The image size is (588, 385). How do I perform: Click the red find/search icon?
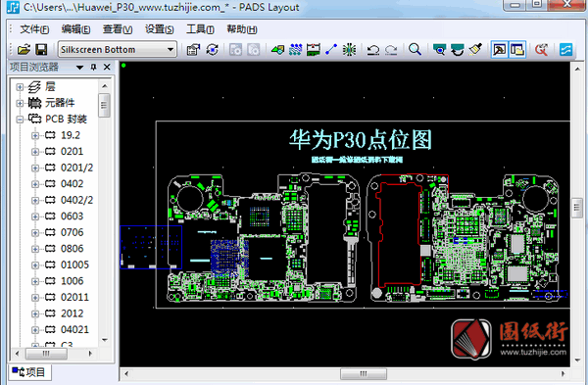(542, 50)
